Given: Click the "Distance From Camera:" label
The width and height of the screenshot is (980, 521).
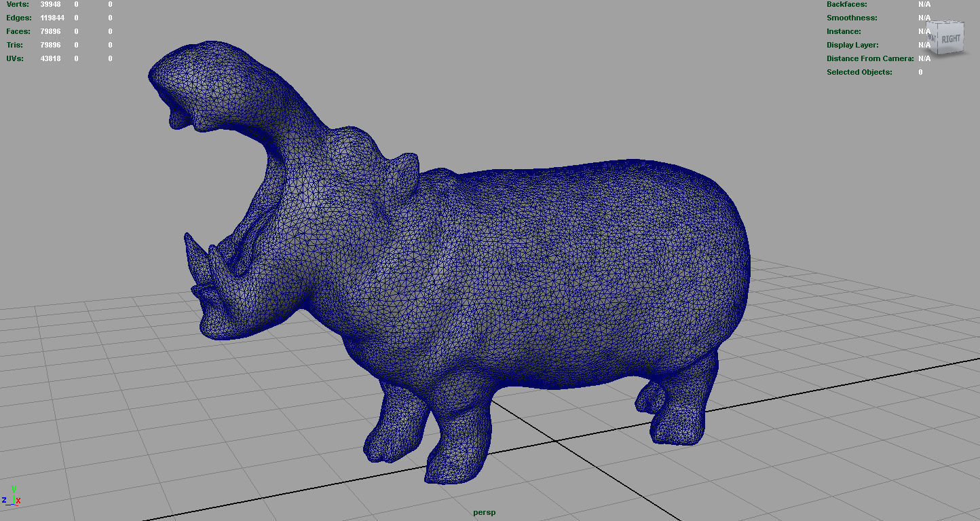Looking at the screenshot, I should 870,58.
